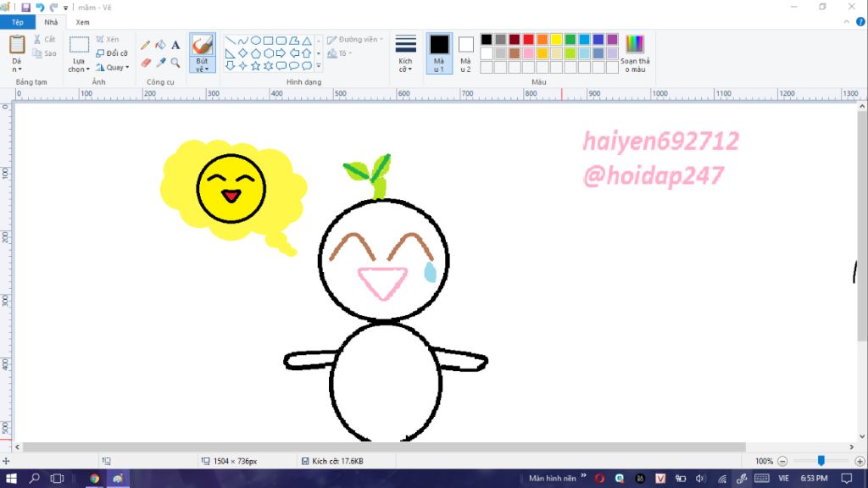The height and width of the screenshot is (488, 868).
Task: Open the Windows notification center
Action: click(x=847, y=479)
